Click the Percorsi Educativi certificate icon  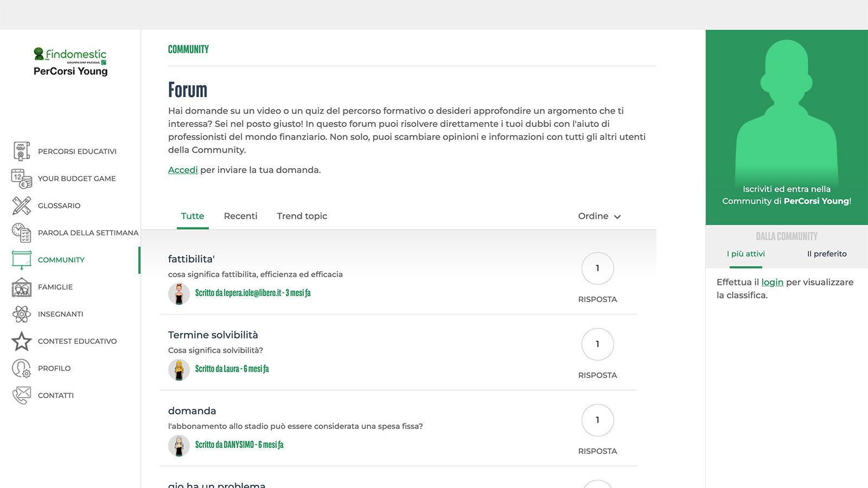pos(22,151)
